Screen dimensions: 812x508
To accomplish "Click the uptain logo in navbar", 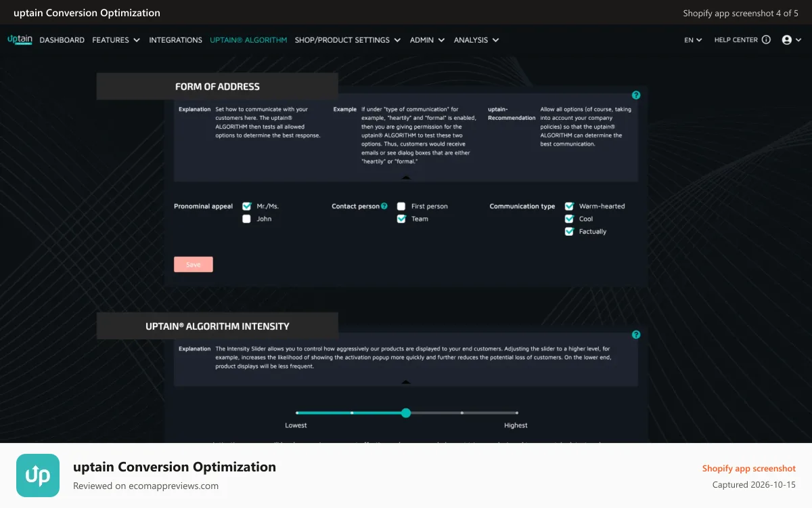I will pyautogui.click(x=20, y=39).
